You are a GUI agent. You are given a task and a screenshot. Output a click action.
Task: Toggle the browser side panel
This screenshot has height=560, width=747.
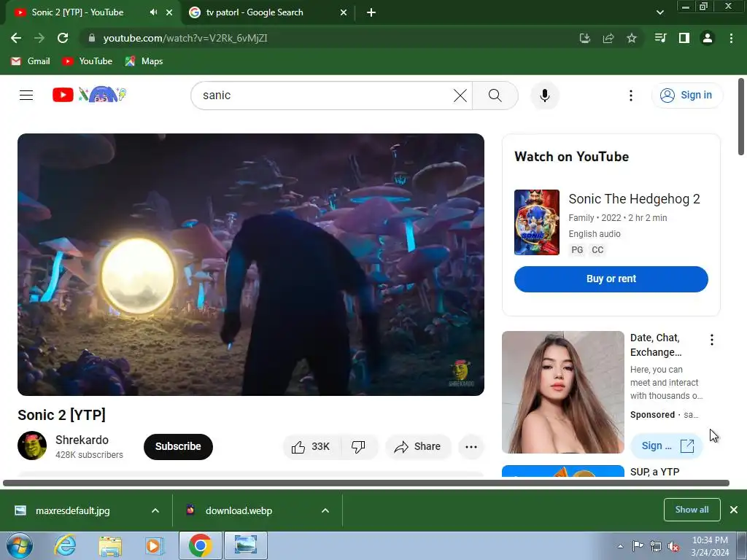(x=684, y=38)
